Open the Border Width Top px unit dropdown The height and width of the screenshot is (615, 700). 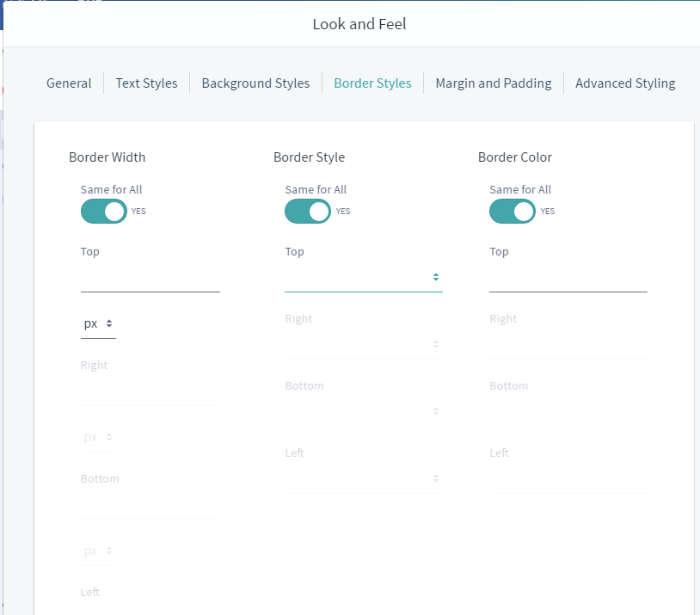point(98,323)
